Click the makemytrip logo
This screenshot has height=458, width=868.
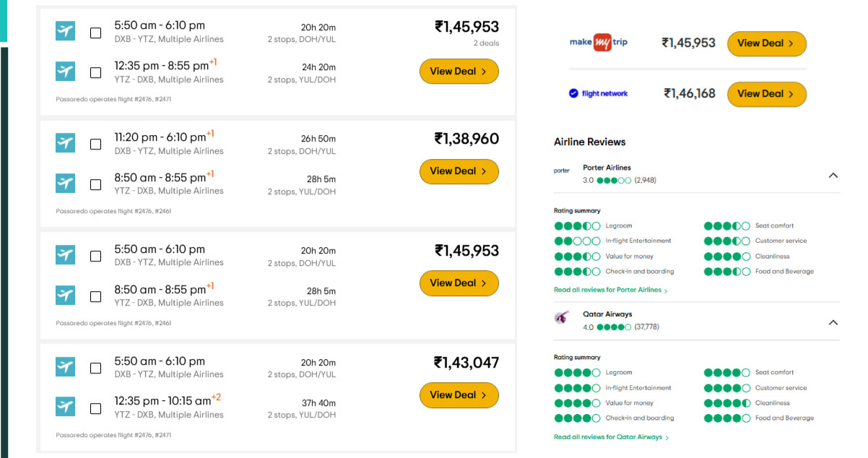pos(599,43)
